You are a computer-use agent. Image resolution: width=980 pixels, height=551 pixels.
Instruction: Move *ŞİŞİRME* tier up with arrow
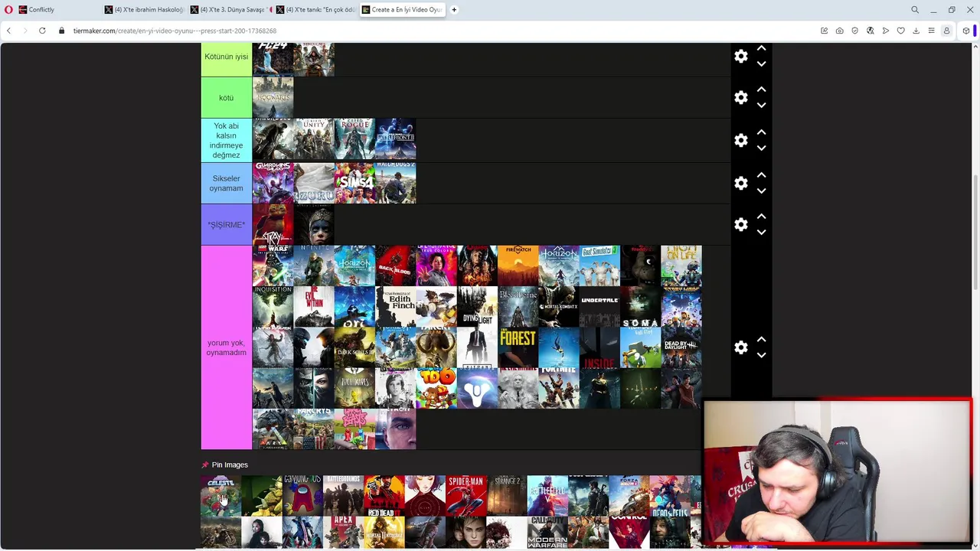coord(761,217)
